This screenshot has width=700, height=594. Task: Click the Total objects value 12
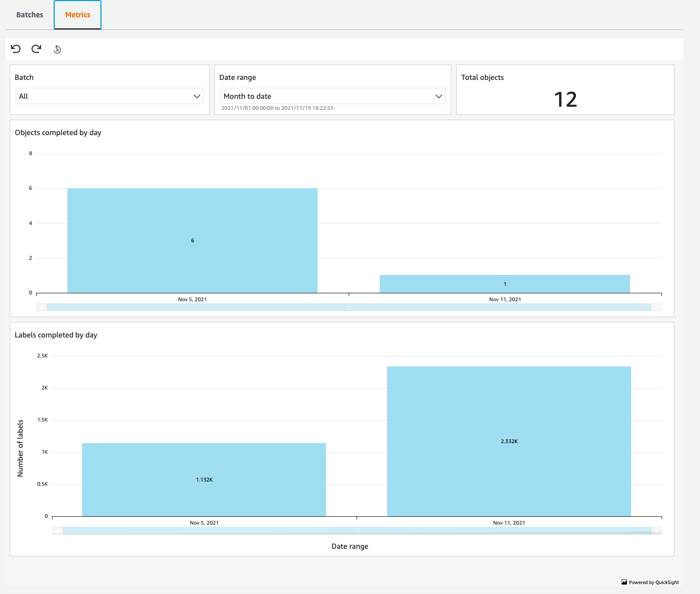click(565, 99)
